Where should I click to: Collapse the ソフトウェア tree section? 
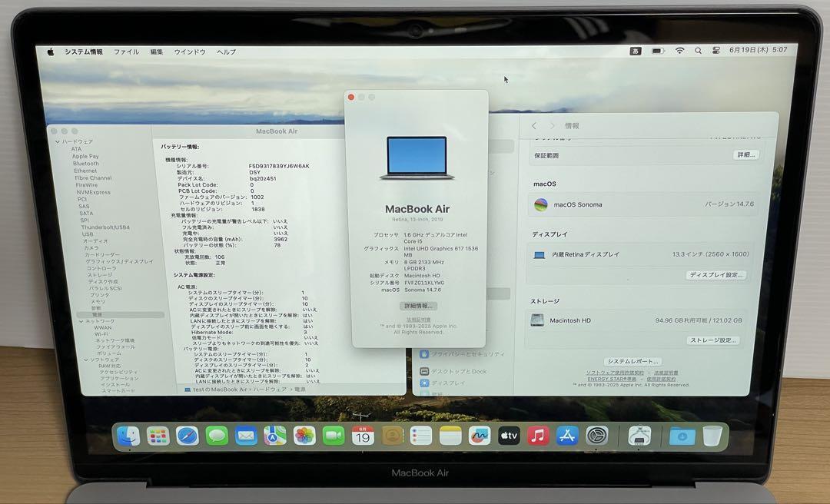[86, 360]
